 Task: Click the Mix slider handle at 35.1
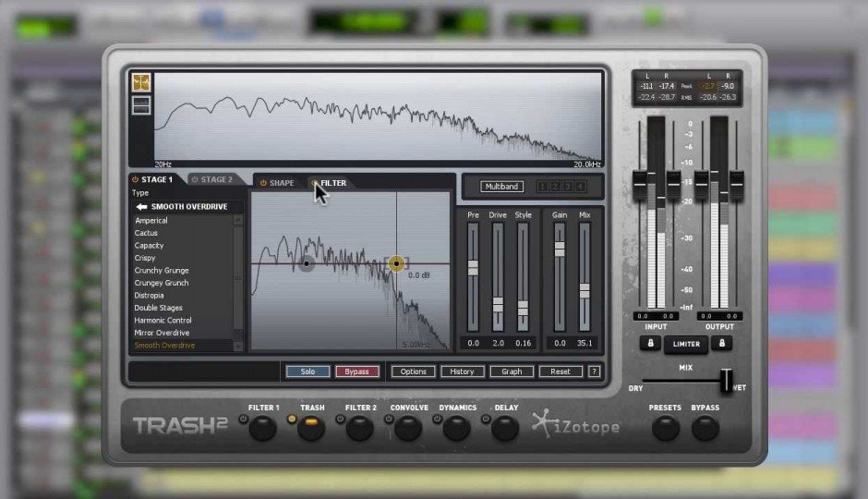tap(585, 291)
